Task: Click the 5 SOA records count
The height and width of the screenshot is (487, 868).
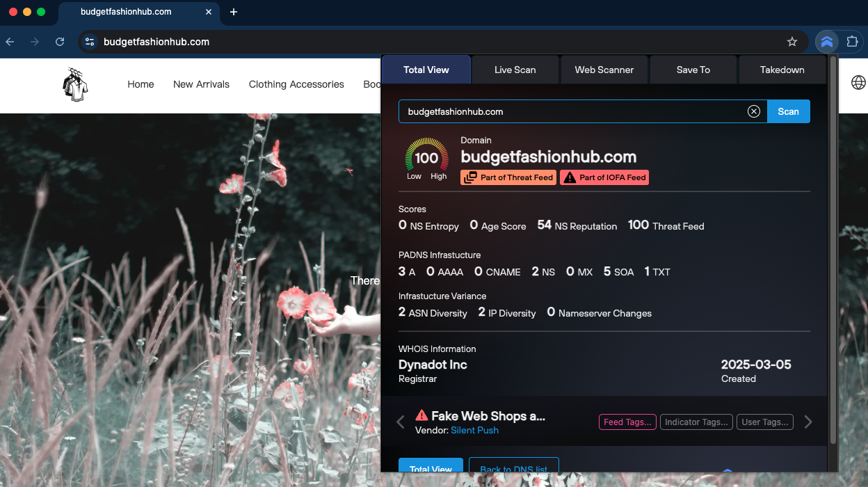Action: (x=618, y=271)
